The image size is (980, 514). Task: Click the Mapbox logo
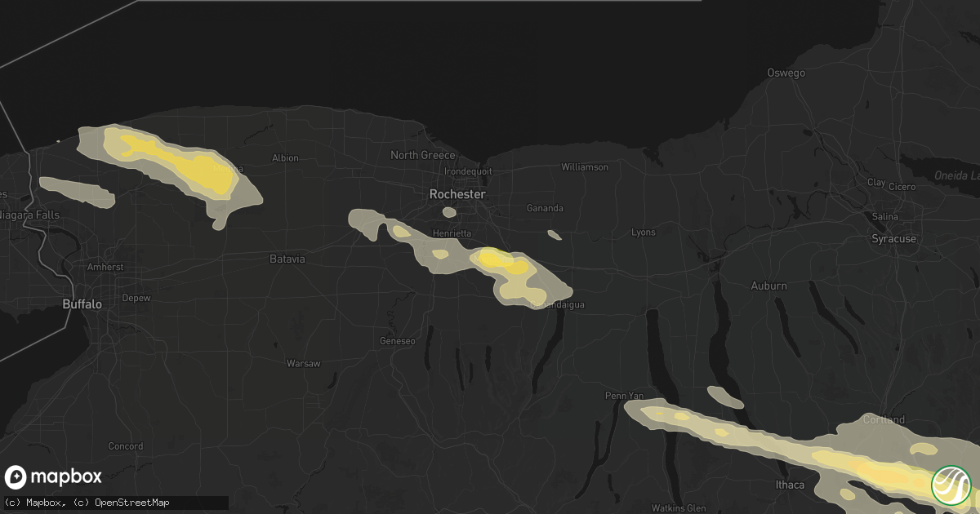pos(54,477)
